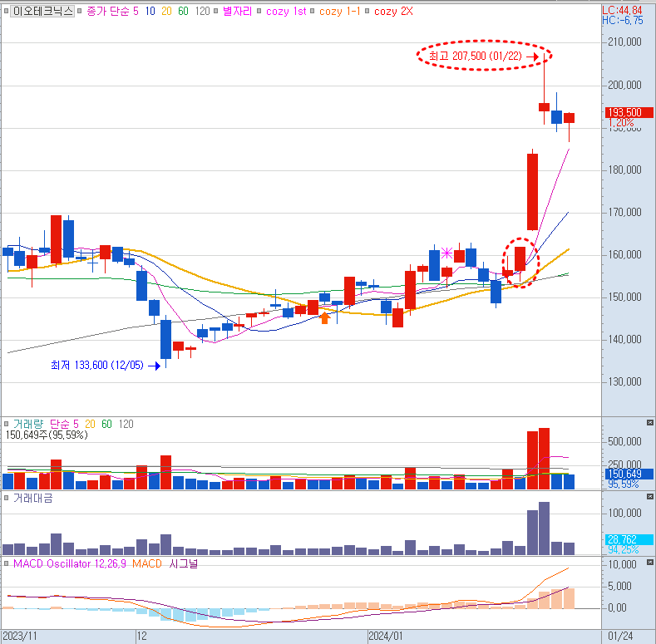Click the orange MACD legend label

pyautogui.click(x=147, y=564)
